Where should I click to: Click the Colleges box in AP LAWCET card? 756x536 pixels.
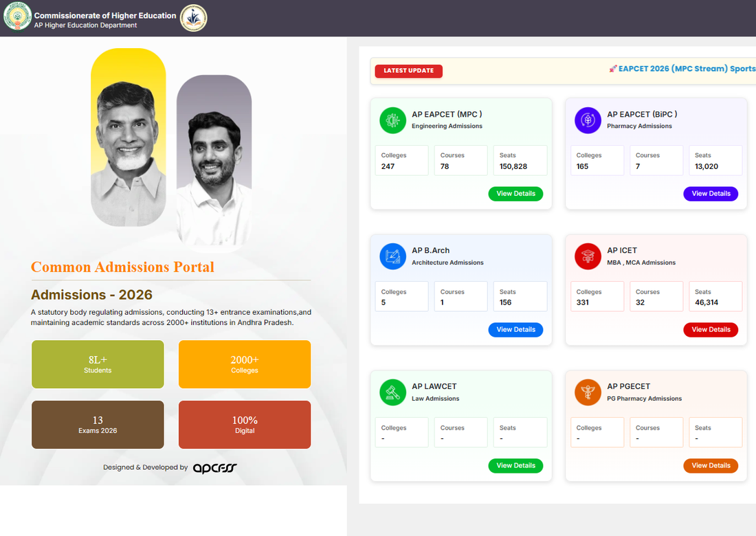401,432
